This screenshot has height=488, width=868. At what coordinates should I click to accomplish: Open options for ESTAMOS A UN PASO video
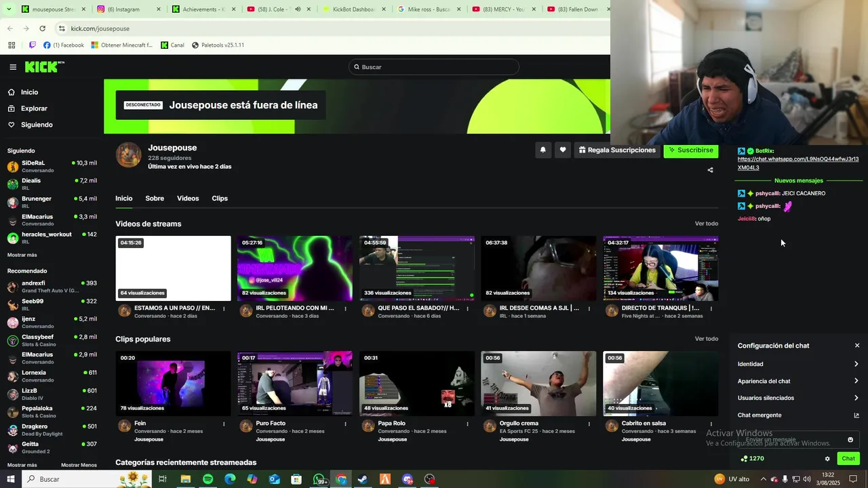coord(224,308)
